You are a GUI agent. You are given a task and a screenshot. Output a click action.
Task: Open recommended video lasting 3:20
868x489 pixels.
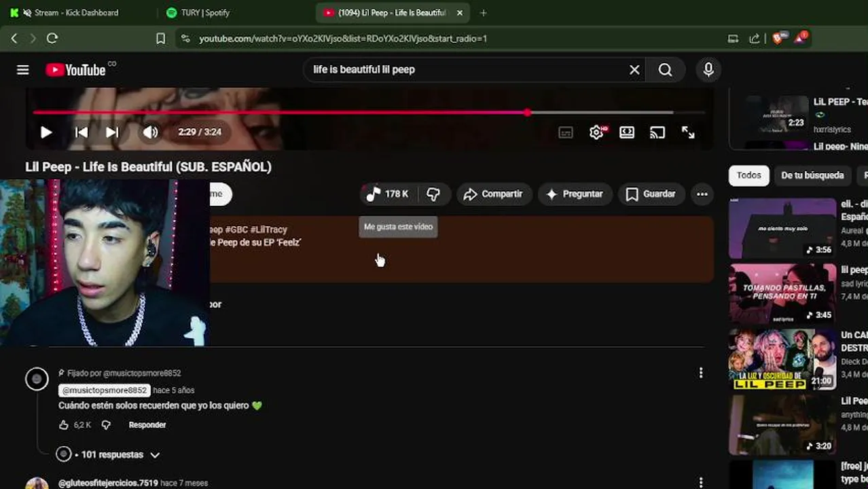[x=782, y=424]
